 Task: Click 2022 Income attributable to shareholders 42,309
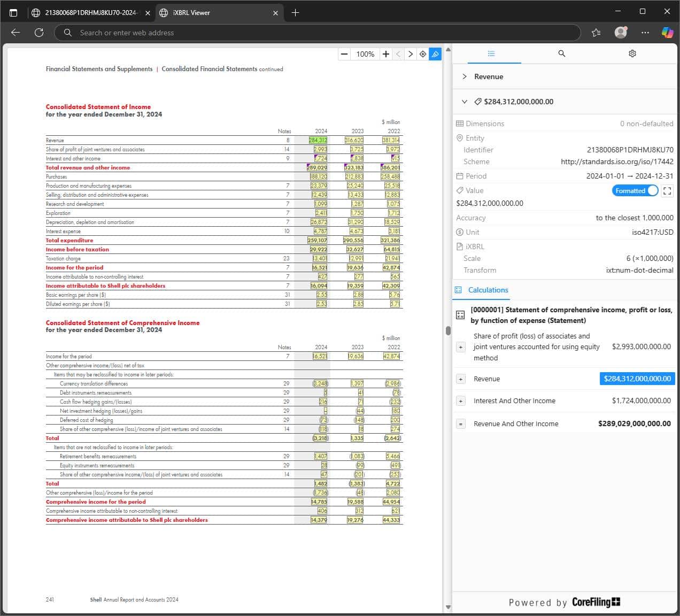click(391, 286)
